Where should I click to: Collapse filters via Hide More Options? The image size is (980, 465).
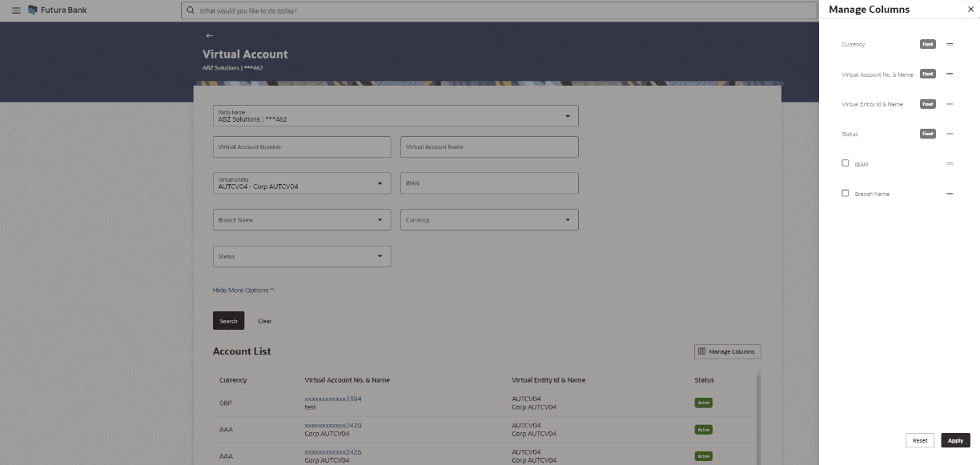pyautogui.click(x=243, y=290)
